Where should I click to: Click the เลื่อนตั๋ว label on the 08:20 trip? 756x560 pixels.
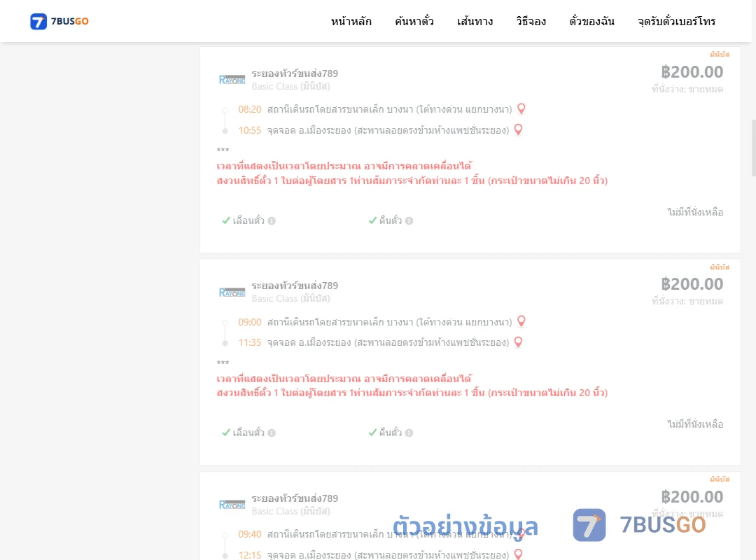pos(248,220)
